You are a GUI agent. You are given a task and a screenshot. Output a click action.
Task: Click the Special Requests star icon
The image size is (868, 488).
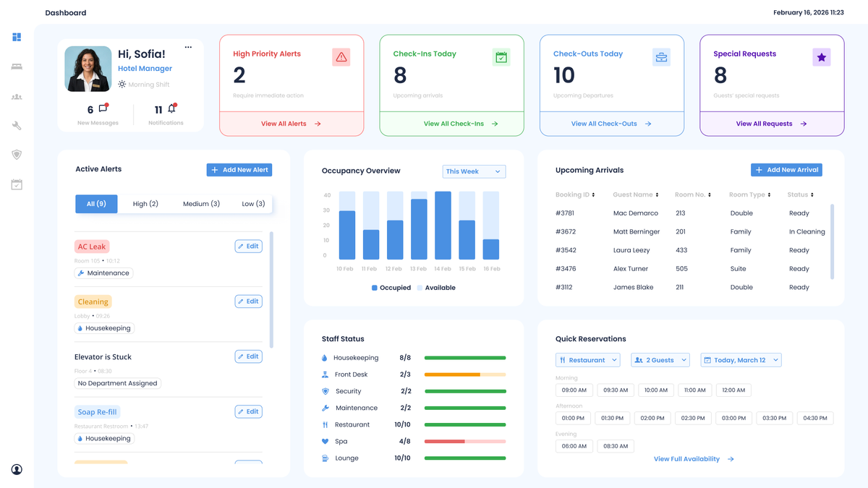[821, 57]
